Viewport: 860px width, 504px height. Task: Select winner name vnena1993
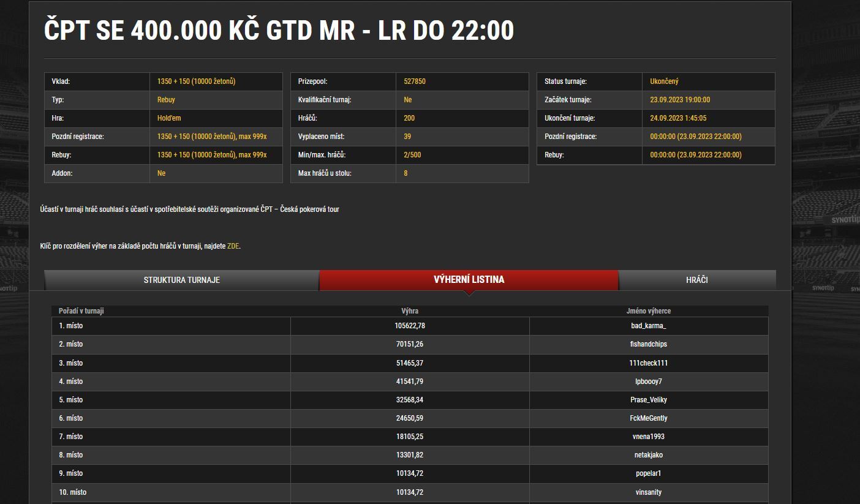point(649,437)
